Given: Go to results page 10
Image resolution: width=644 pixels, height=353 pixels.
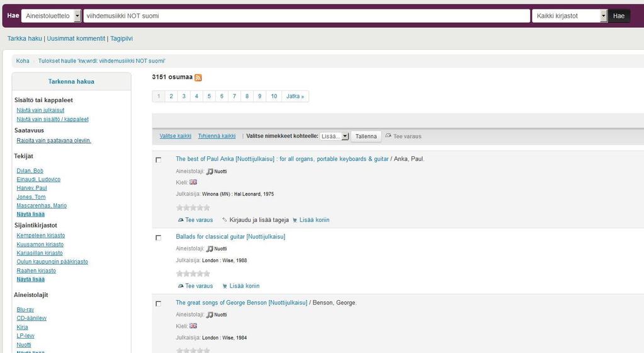Looking at the screenshot, I should [x=274, y=96].
